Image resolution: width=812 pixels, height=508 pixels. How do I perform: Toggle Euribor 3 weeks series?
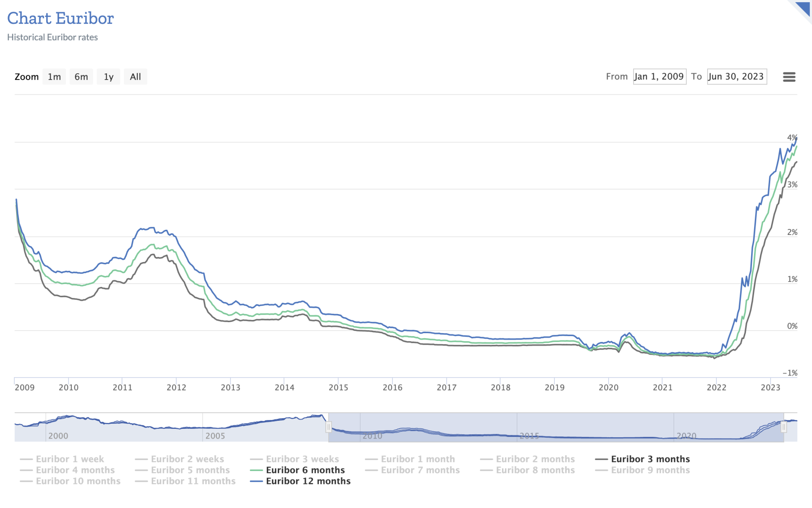coord(294,459)
